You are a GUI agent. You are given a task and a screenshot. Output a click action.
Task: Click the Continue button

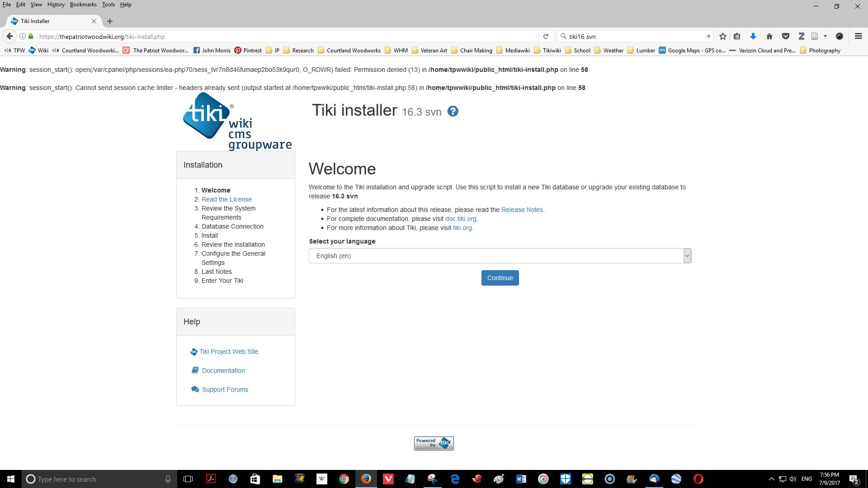pyautogui.click(x=500, y=278)
